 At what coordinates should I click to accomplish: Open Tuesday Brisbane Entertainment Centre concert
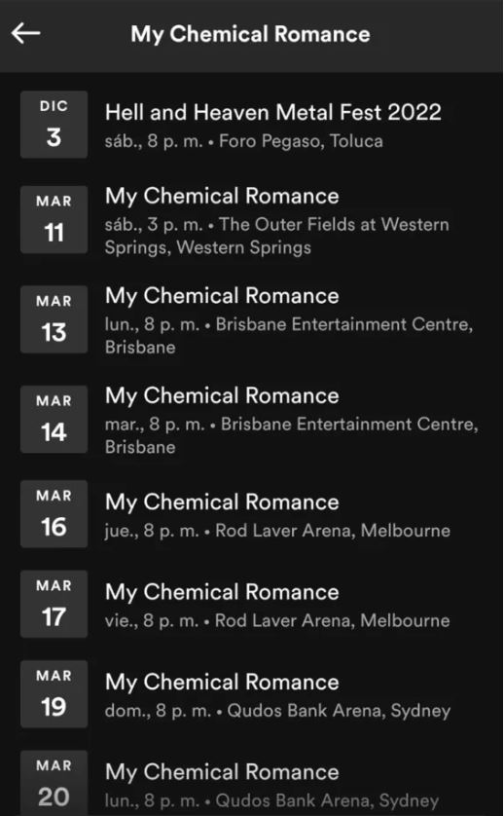252,419
